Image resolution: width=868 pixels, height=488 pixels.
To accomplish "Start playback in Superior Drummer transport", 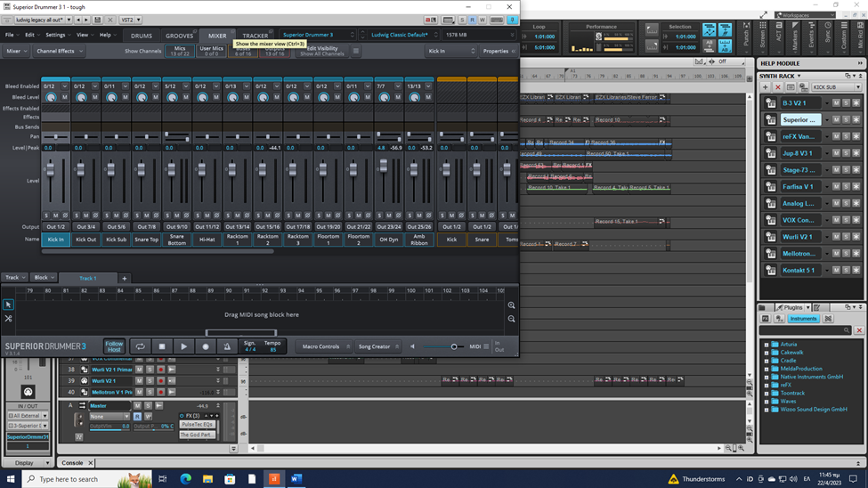I will [x=183, y=346].
